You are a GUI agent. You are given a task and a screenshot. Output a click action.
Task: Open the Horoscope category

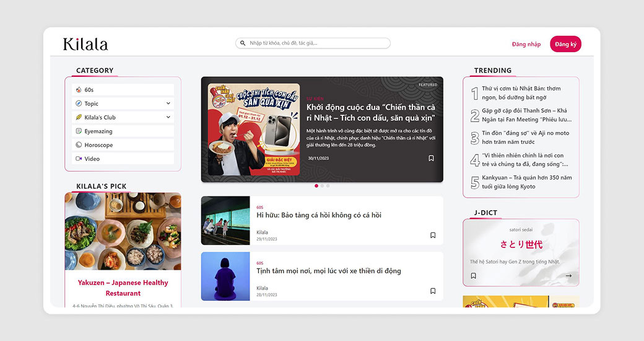123,145
